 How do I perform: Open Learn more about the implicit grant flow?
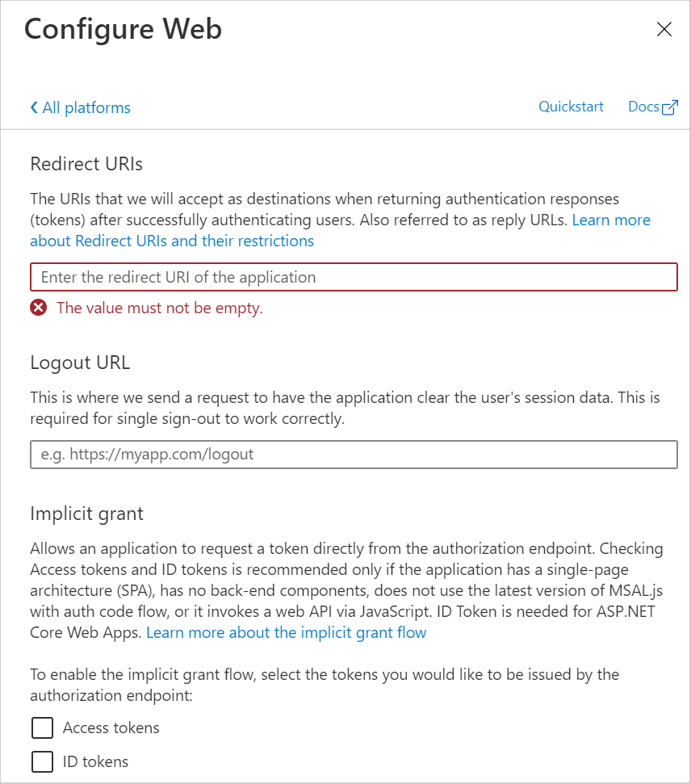point(286,632)
